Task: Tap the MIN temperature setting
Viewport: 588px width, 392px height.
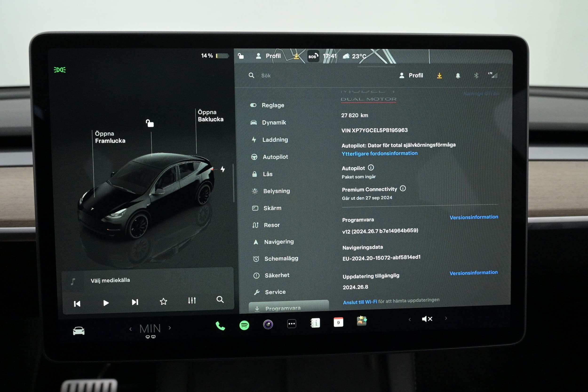Action: click(x=150, y=329)
